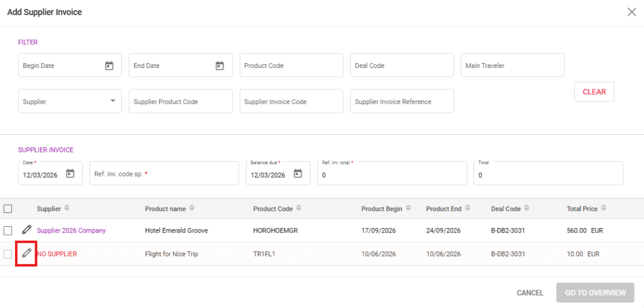Click the CLEAR filter button
Screen dimensions: 644x308
[x=594, y=91]
